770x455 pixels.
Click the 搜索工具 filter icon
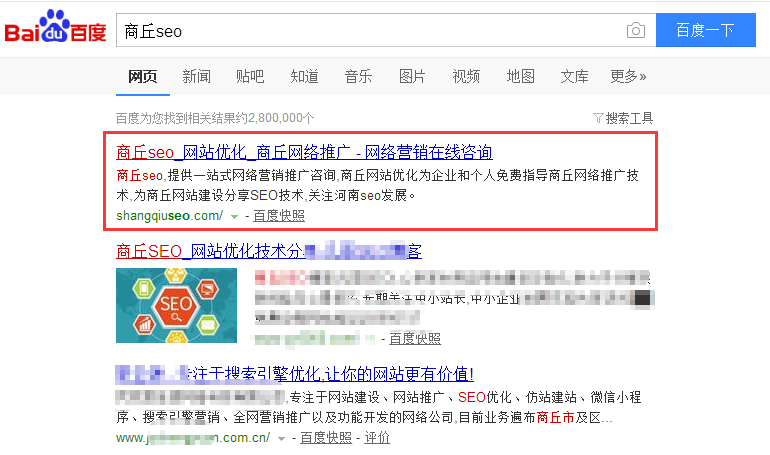tap(598, 118)
